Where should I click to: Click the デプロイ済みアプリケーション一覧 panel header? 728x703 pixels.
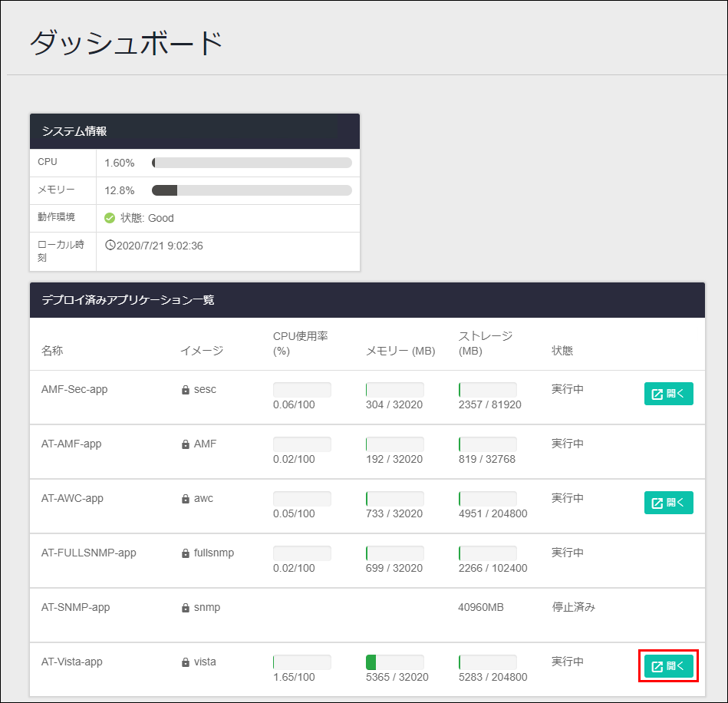tap(367, 299)
